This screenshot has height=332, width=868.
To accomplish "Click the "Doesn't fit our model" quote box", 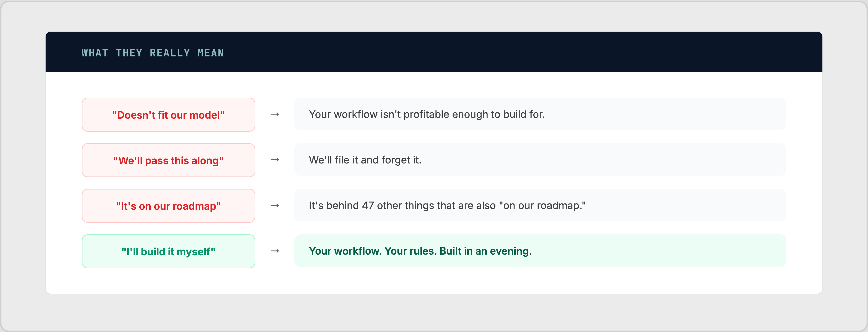I will tap(168, 115).
